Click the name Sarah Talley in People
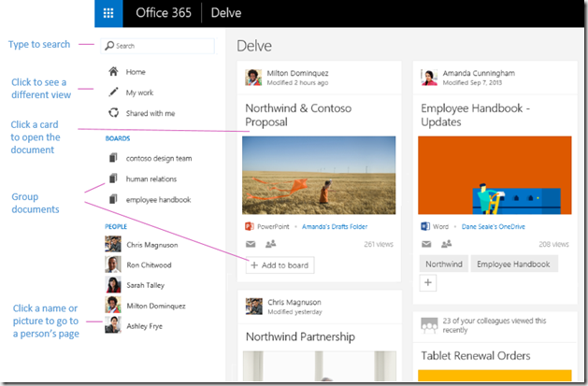Image resolution: width=588 pixels, height=386 pixels. tap(146, 285)
